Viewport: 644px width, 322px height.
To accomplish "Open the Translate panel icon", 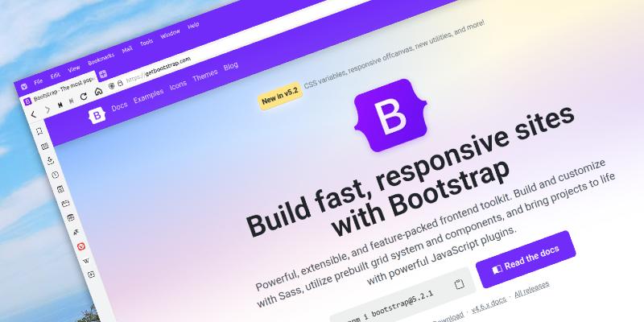I will tap(76, 232).
